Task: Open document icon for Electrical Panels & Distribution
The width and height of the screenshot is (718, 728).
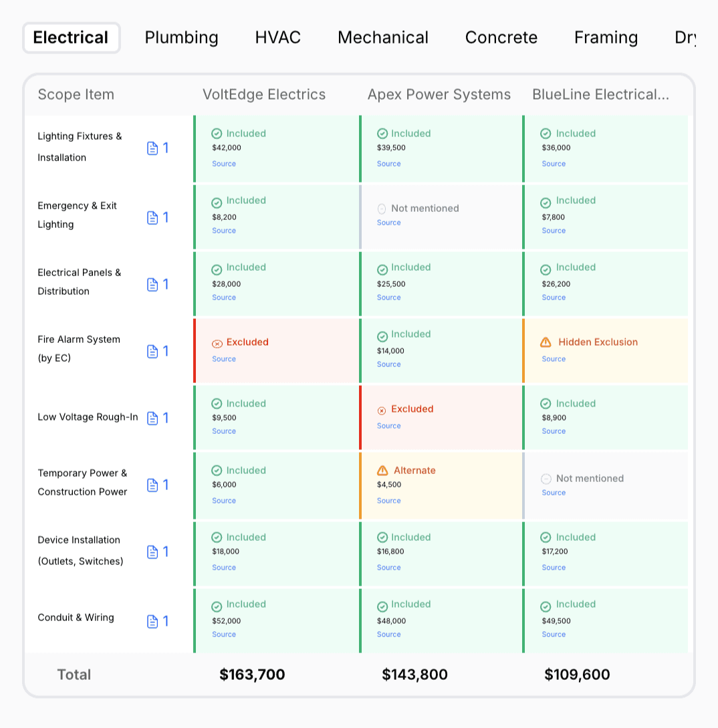Action: point(152,285)
